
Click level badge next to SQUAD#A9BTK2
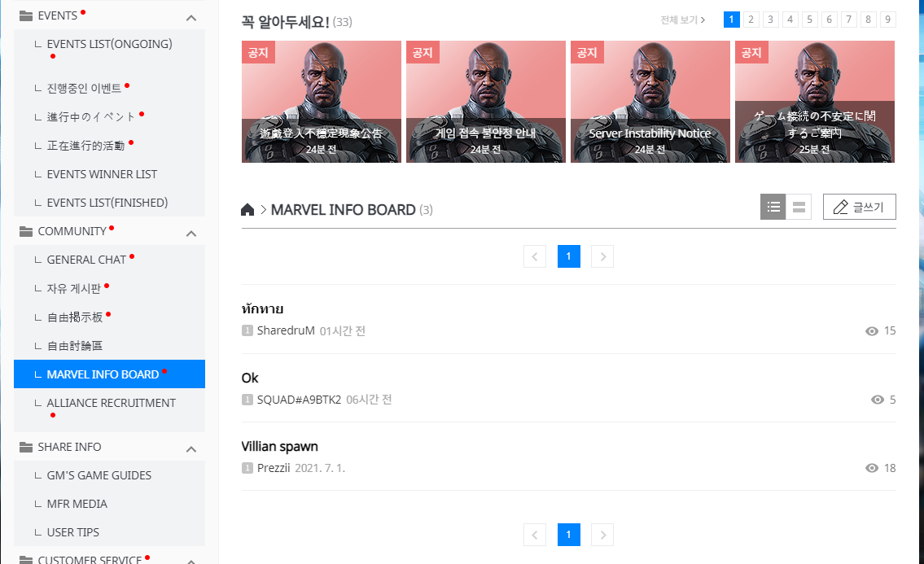coord(247,400)
